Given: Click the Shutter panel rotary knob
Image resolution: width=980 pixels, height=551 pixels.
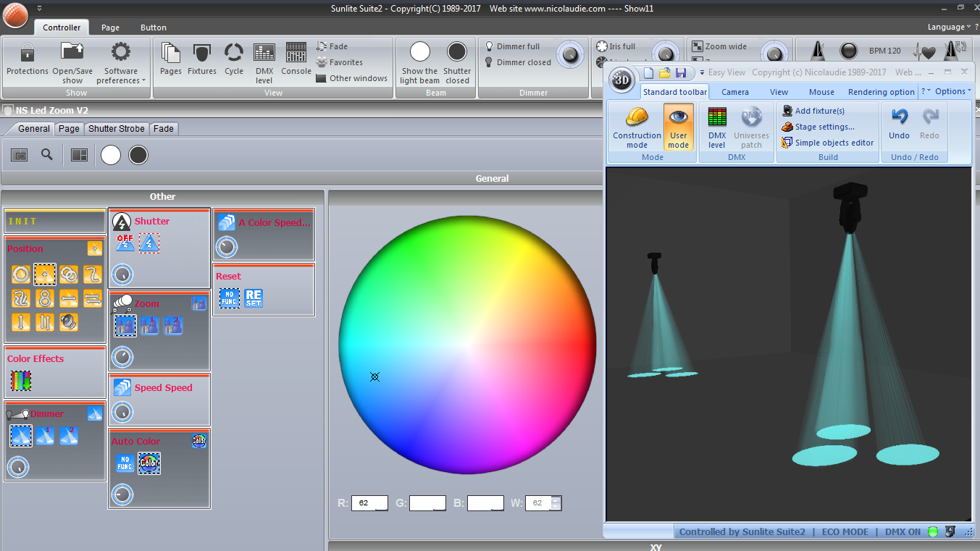Looking at the screenshot, I should [x=122, y=275].
